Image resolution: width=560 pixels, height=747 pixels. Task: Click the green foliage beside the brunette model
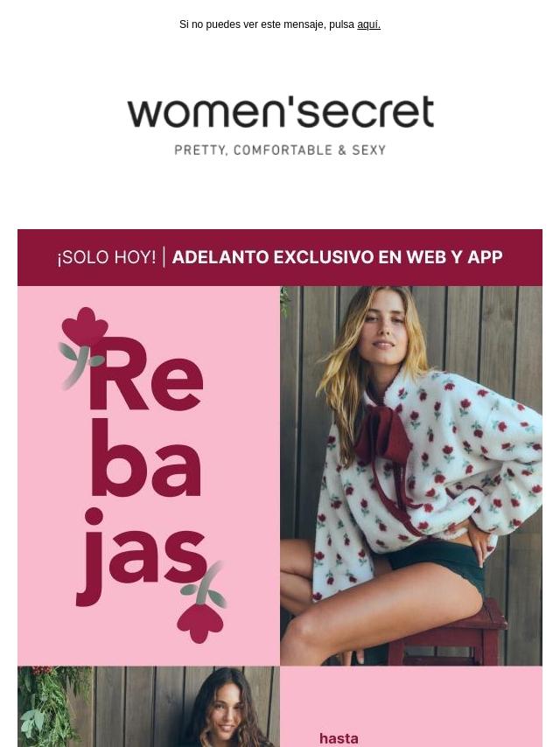(x=47, y=707)
